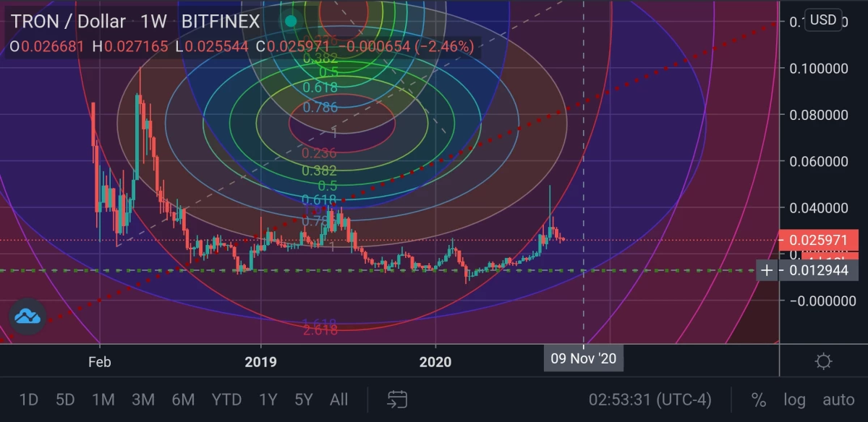
Task: Click the Feb label on time axis
Action: pos(99,361)
